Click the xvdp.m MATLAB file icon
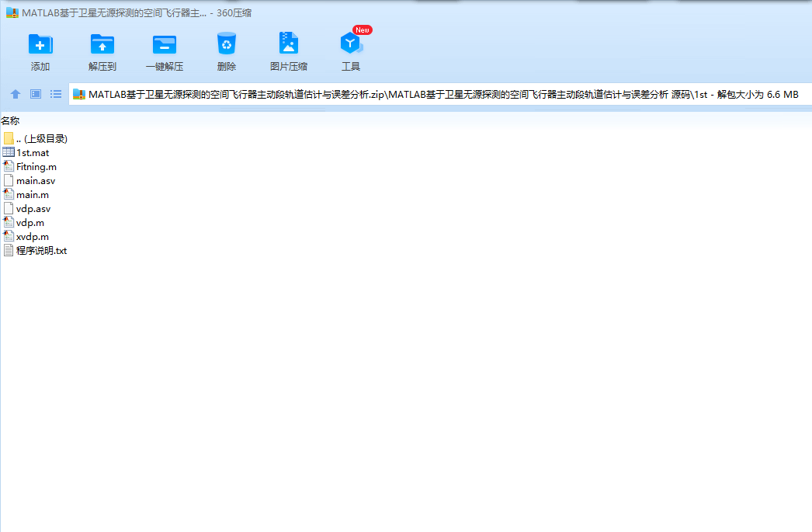The image size is (812, 532). click(x=9, y=235)
